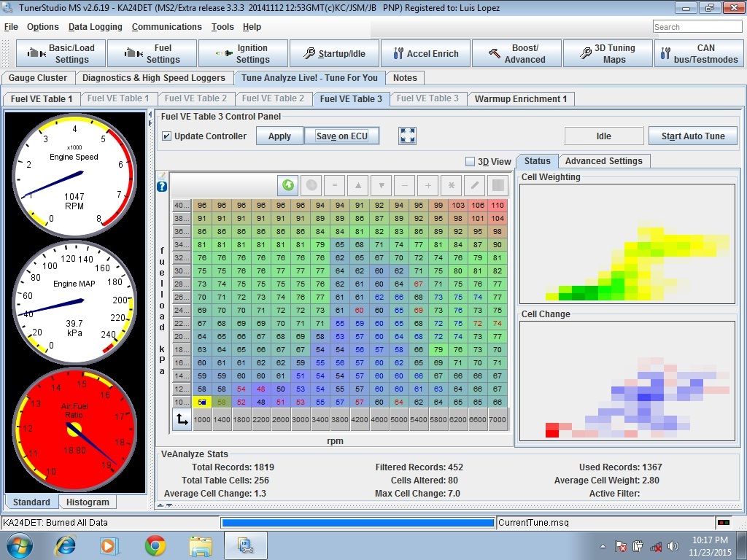Image resolution: width=747 pixels, height=560 pixels.
Task: Open the 3D Tuning Maps dropdown
Action: point(608,53)
